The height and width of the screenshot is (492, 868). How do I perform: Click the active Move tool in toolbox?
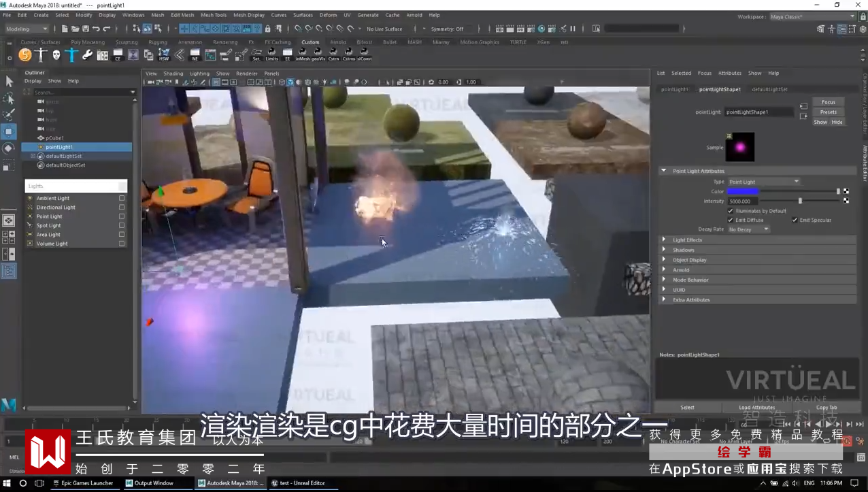pyautogui.click(x=9, y=131)
